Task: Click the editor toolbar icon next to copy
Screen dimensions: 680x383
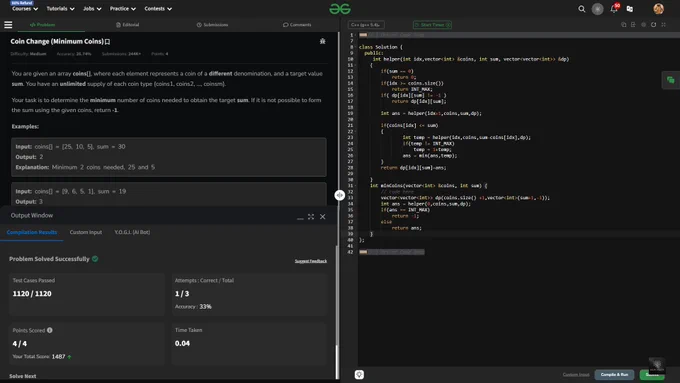Action: pos(633,25)
